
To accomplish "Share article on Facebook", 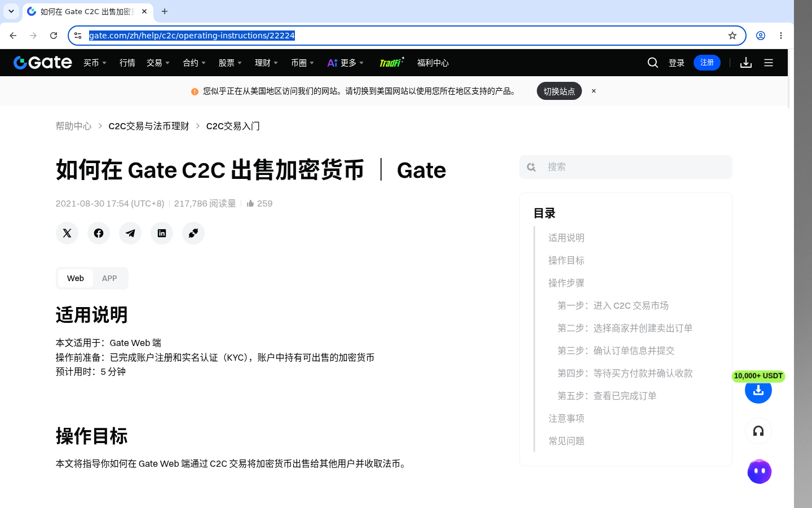I will click(x=99, y=233).
